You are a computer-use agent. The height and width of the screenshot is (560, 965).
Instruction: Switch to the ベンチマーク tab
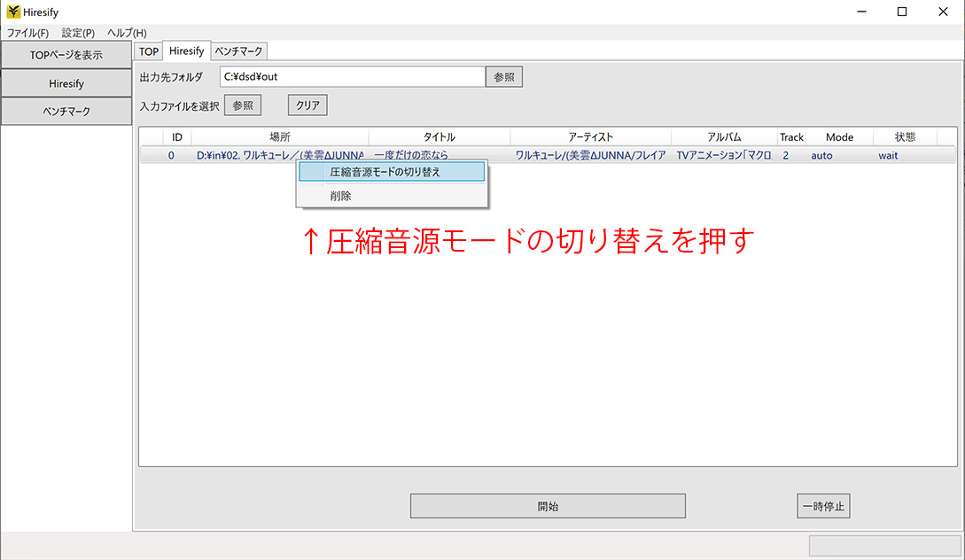pyautogui.click(x=238, y=51)
